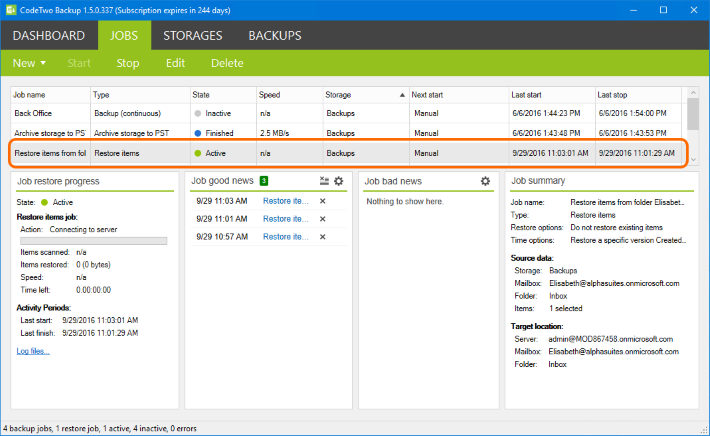Click the greyed Start toolbar button
710x436 pixels.
click(x=79, y=63)
